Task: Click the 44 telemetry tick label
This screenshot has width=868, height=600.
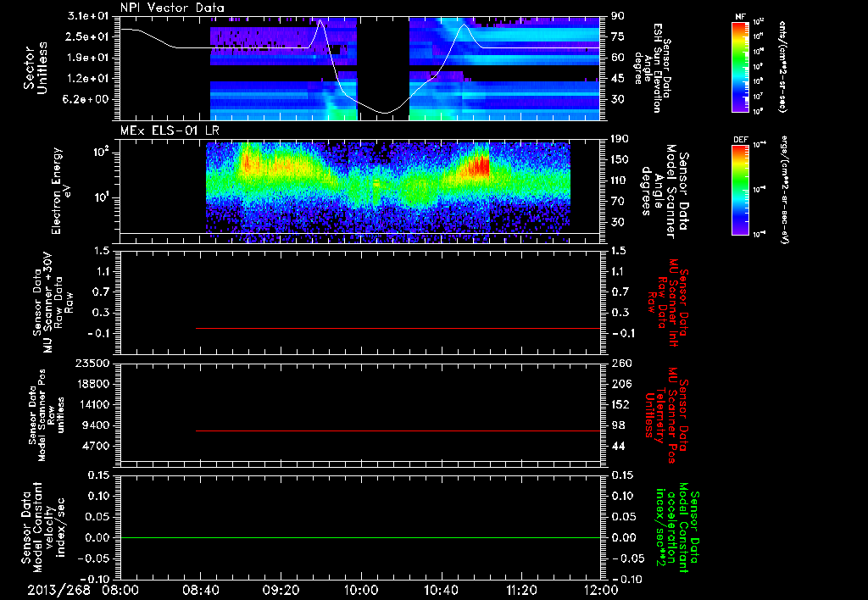Action: [617, 446]
